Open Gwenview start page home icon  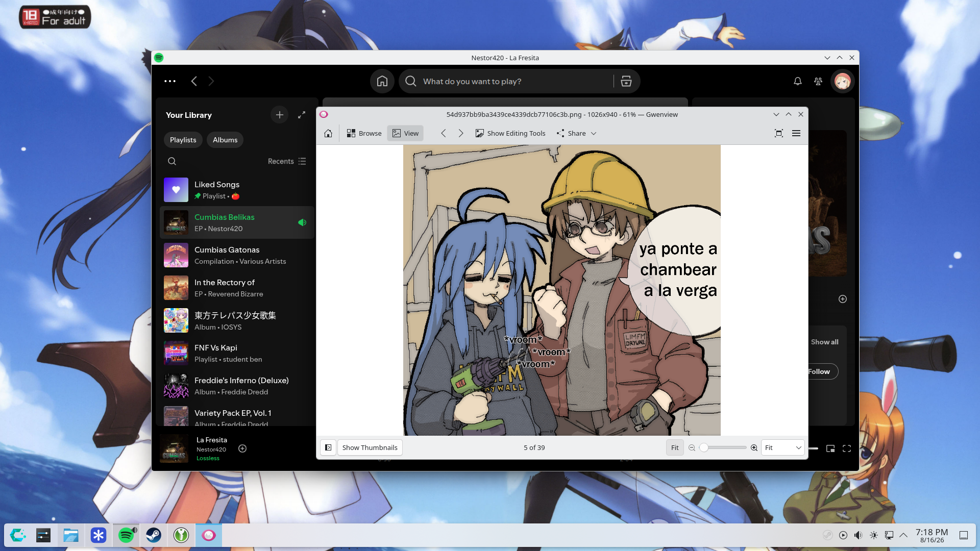coord(328,134)
